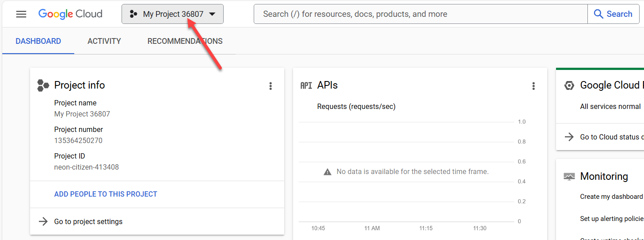Open Project info card more options menu

[x=271, y=86]
